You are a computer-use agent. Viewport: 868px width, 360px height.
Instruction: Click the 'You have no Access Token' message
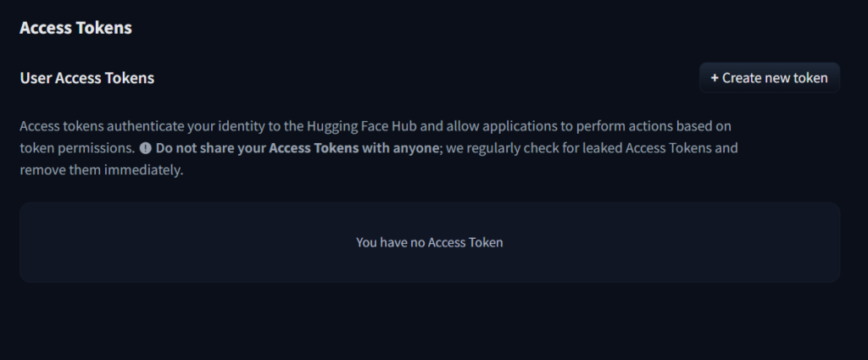(x=430, y=242)
